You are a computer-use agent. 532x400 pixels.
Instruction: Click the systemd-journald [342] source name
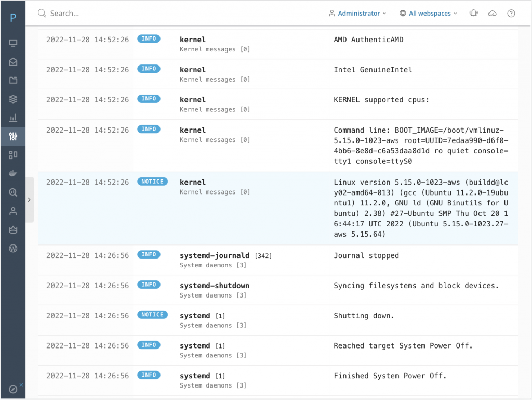pos(225,255)
